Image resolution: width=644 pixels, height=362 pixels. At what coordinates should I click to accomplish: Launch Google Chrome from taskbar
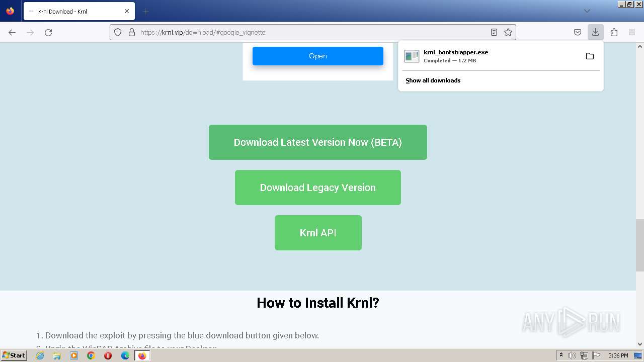tap(91, 355)
